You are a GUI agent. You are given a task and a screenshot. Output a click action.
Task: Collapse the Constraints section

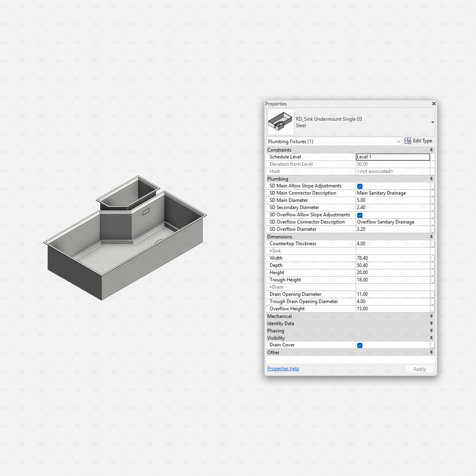pyautogui.click(x=431, y=149)
